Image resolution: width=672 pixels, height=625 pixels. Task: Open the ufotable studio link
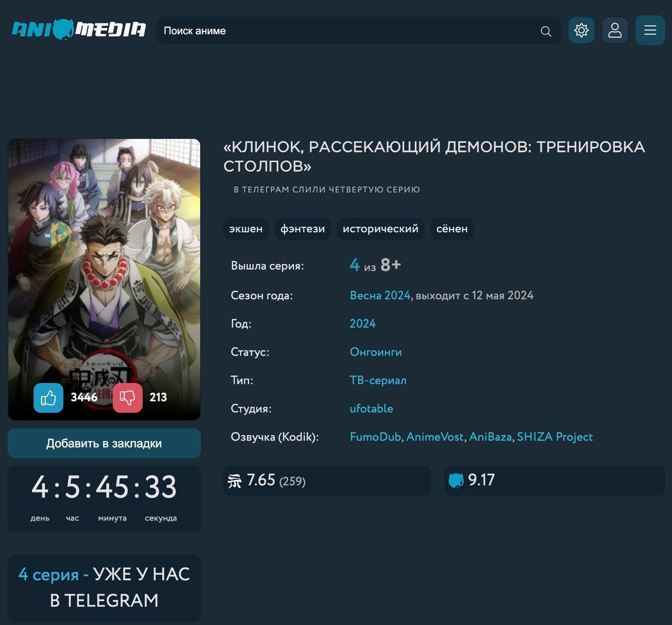coord(371,409)
